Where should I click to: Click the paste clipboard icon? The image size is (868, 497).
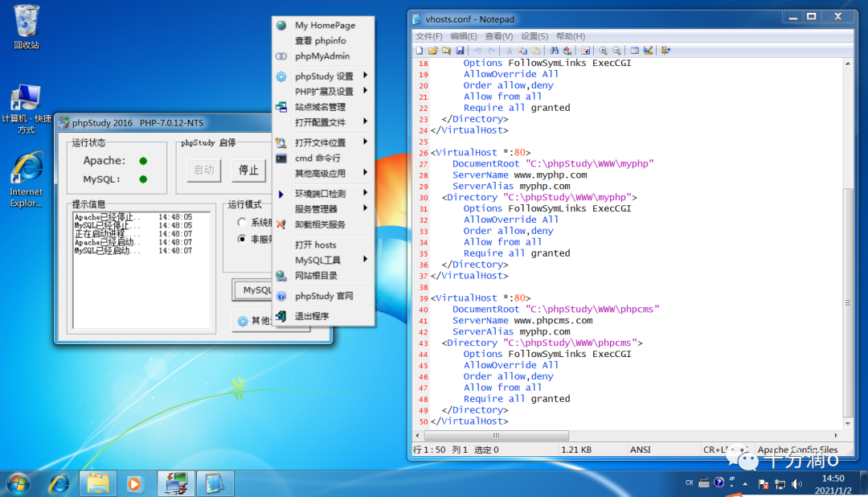click(536, 51)
